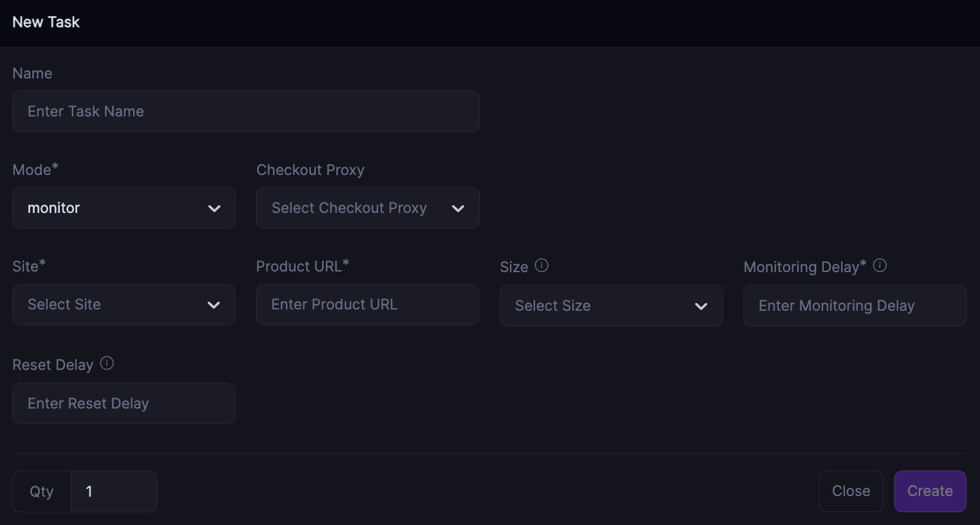Click the purple Create button
The image size is (980, 525).
(930, 492)
